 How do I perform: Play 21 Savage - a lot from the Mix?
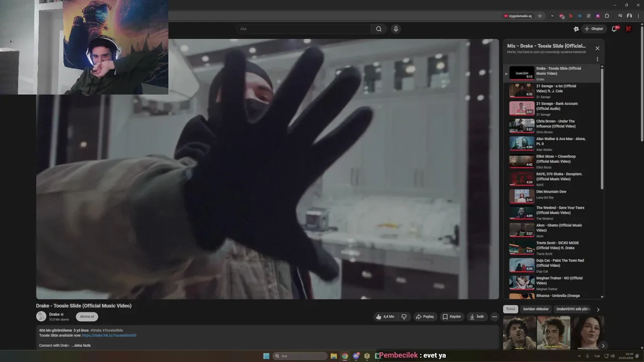552,91
